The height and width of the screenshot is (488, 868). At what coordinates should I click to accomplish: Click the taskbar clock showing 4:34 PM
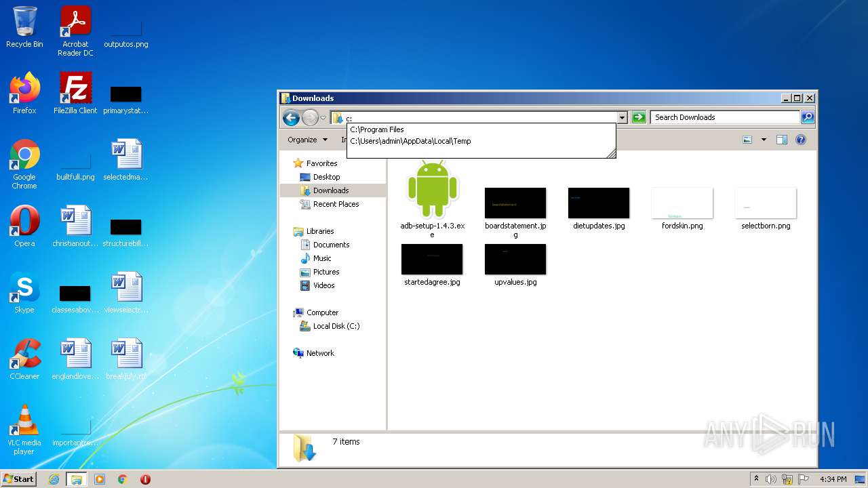click(833, 479)
